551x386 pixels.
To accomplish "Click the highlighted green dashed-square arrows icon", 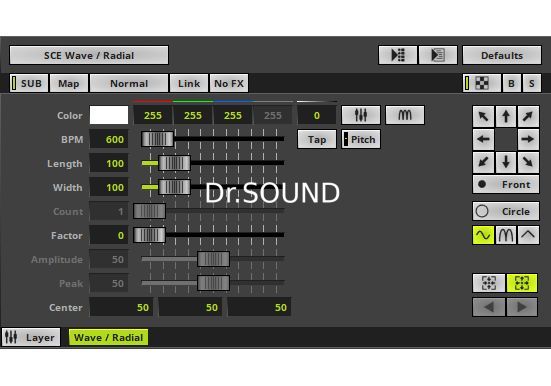I will point(522,283).
